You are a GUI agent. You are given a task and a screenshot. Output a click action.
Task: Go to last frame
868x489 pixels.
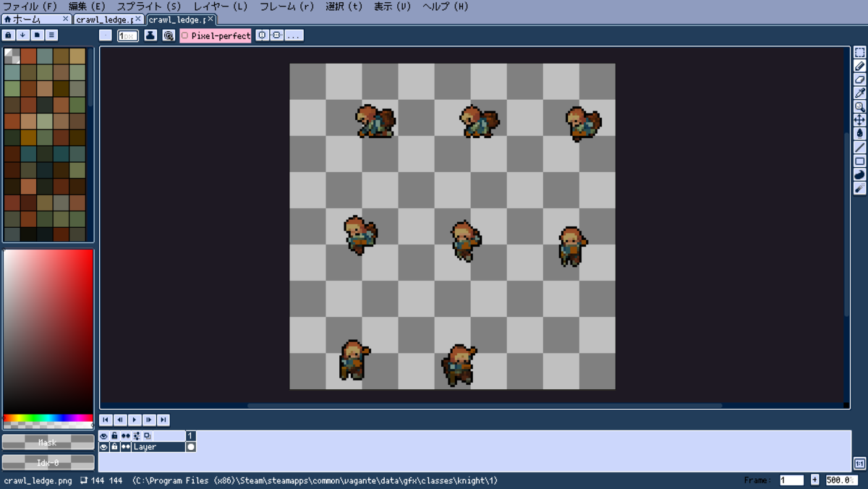(163, 420)
